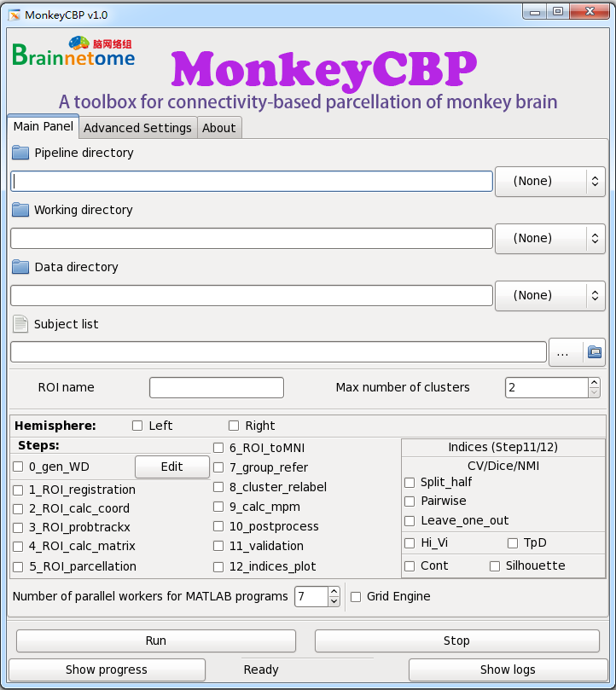Switch to the Advanced Settings tab

[137, 128]
